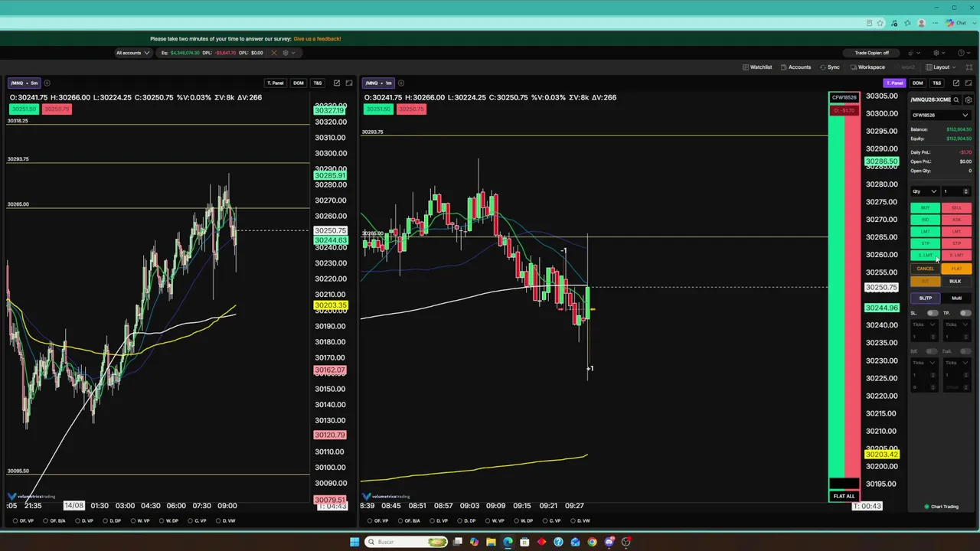Toggle the SL switch on

click(x=932, y=313)
